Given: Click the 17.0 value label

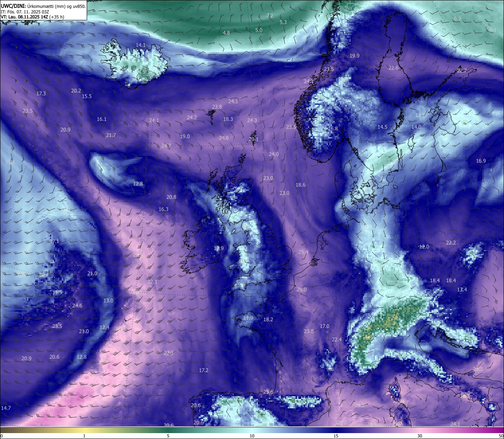Looking at the screenshot, I should click(324, 326).
